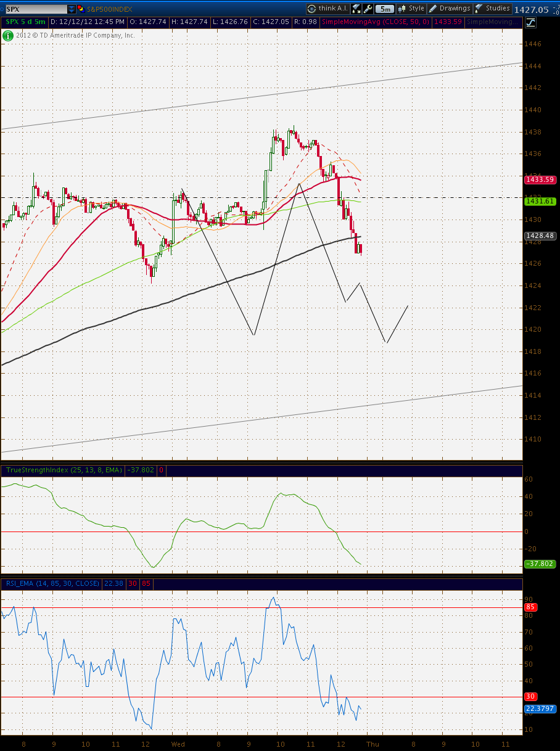The width and height of the screenshot is (560, 751).
Task: Click the C: 1427.05 close value
Action: 271,22
